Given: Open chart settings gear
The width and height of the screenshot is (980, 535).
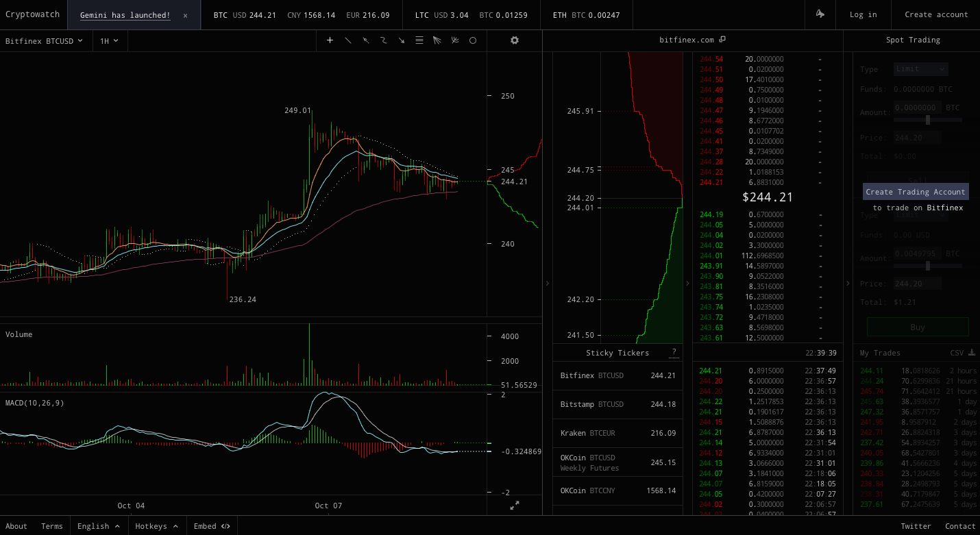Looking at the screenshot, I should [515, 40].
